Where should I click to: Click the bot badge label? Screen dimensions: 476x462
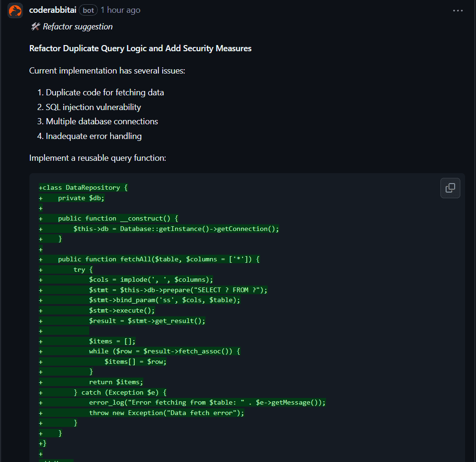[88, 10]
